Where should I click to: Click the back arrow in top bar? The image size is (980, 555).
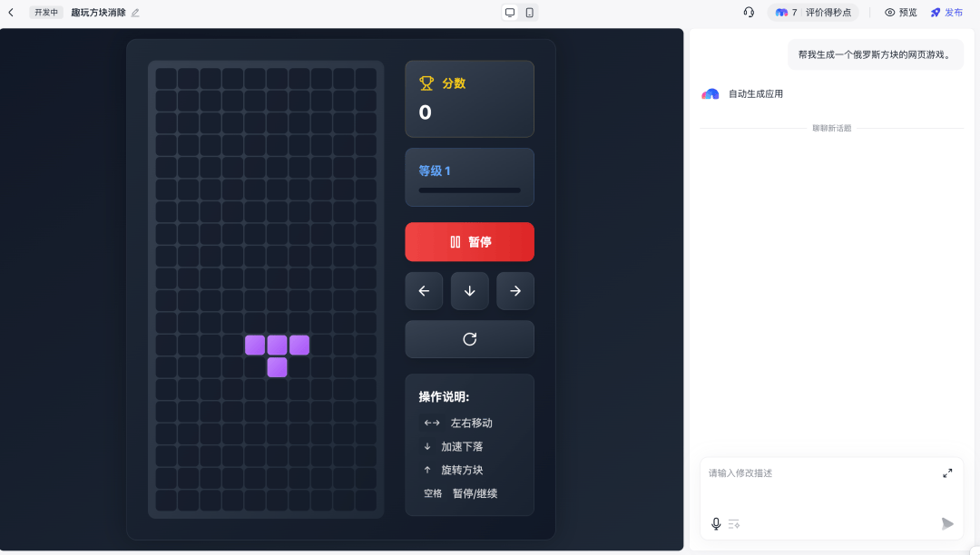[x=11, y=13]
